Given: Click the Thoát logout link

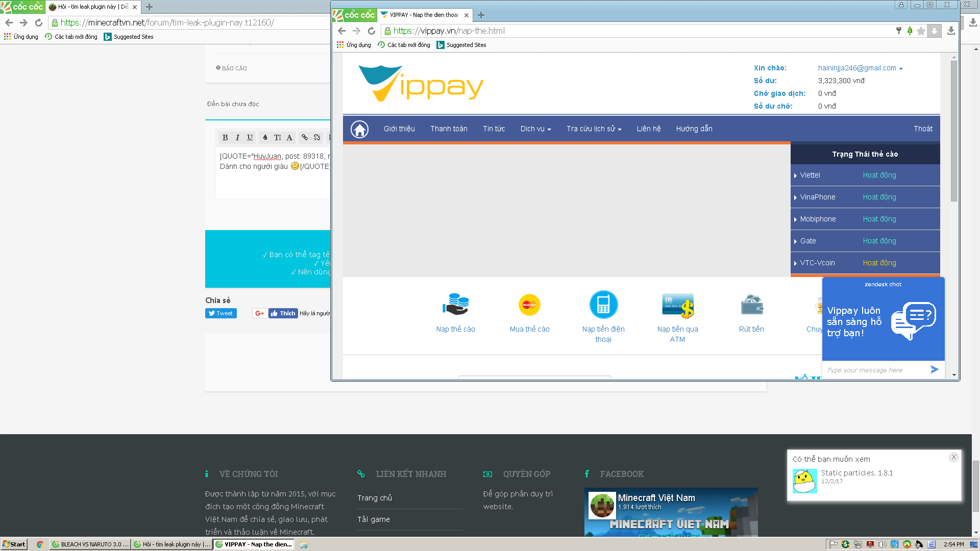Looking at the screenshot, I should [923, 129].
